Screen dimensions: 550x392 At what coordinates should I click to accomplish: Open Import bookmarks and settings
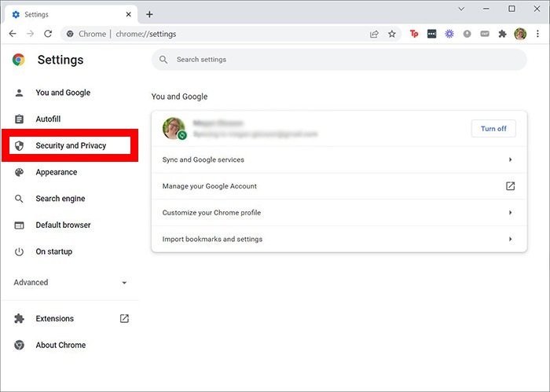click(339, 239)
